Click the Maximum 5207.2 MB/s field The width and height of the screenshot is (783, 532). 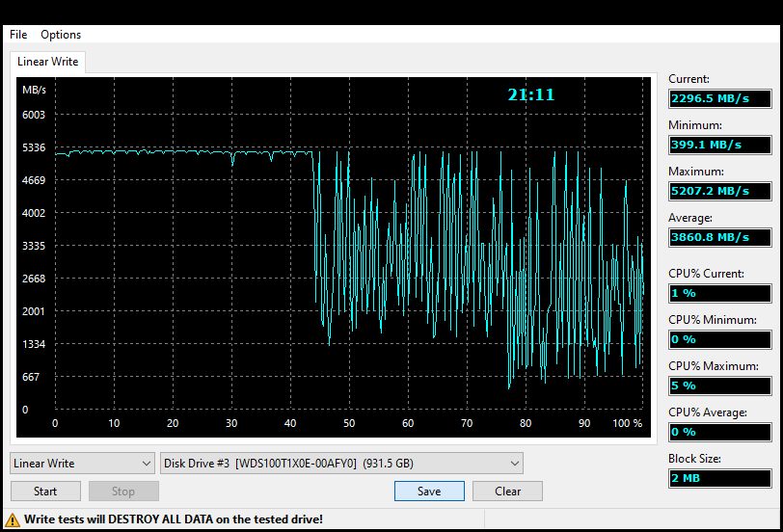719,191
